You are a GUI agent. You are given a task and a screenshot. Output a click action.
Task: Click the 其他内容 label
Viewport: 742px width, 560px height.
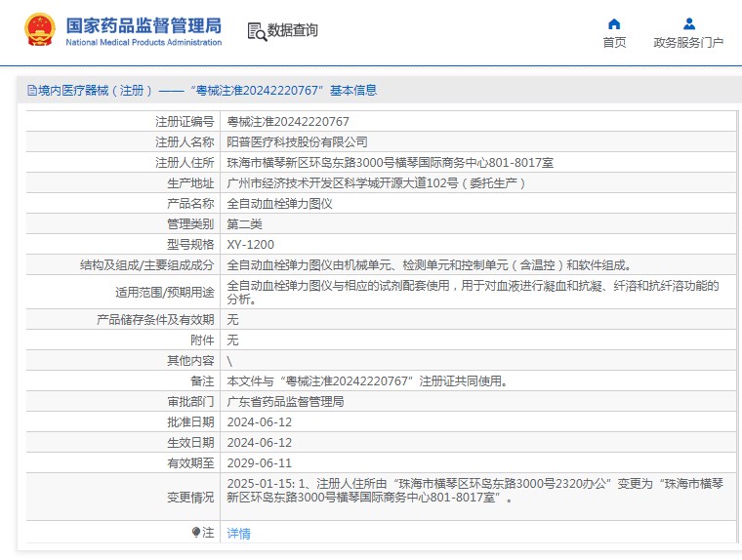pos(190,361)
